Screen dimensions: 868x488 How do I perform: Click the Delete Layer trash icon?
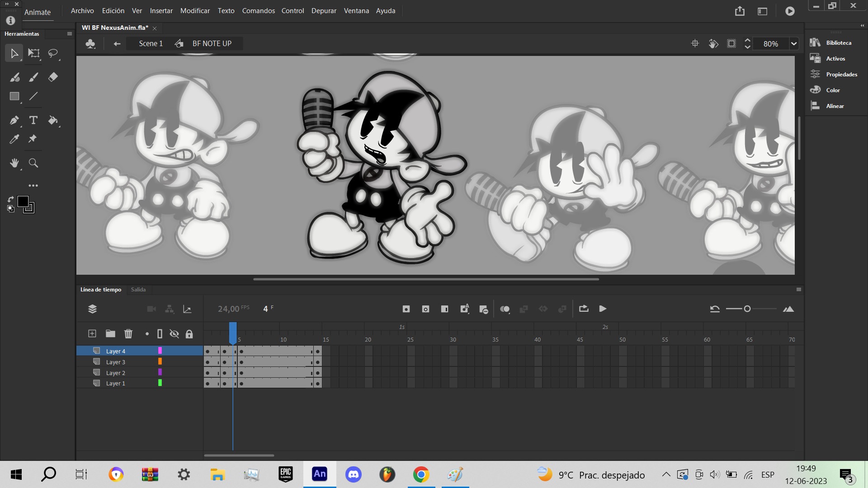[128, 334]
